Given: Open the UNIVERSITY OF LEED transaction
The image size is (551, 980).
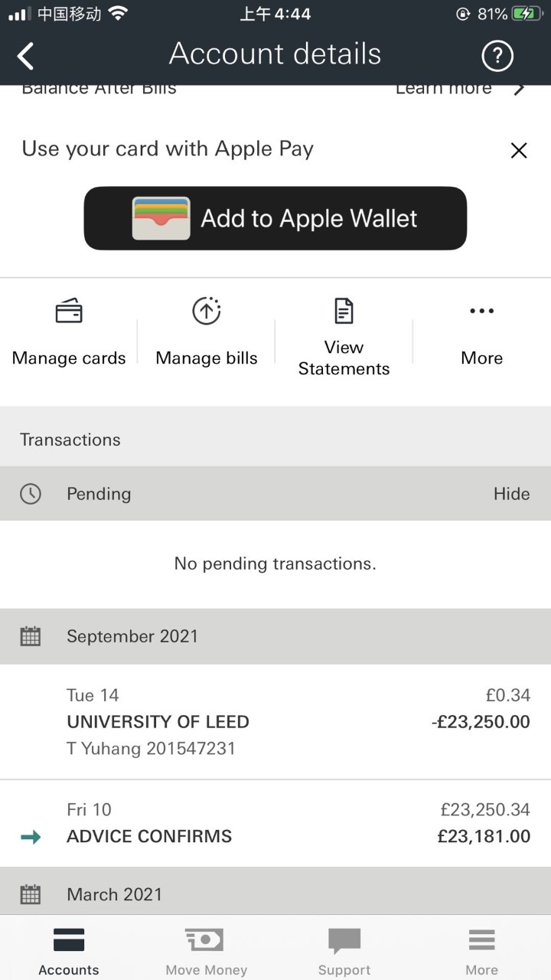Looking at the screenshot, I should click(275, 722).
